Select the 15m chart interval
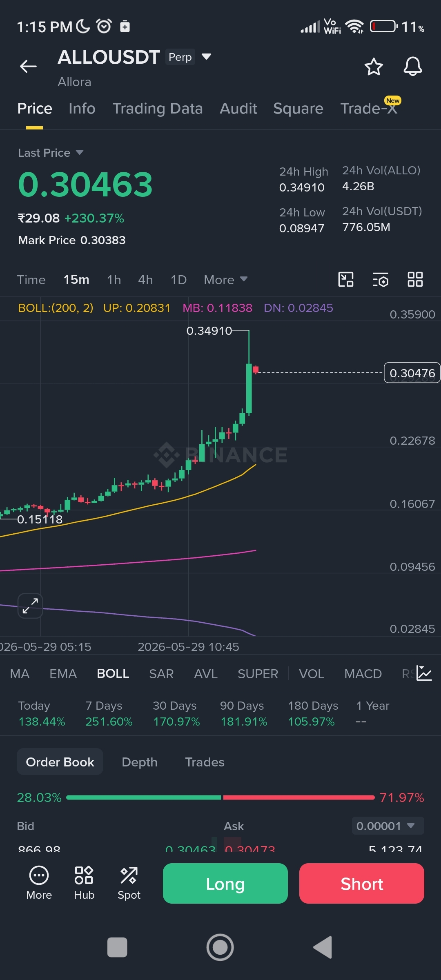 76,280
